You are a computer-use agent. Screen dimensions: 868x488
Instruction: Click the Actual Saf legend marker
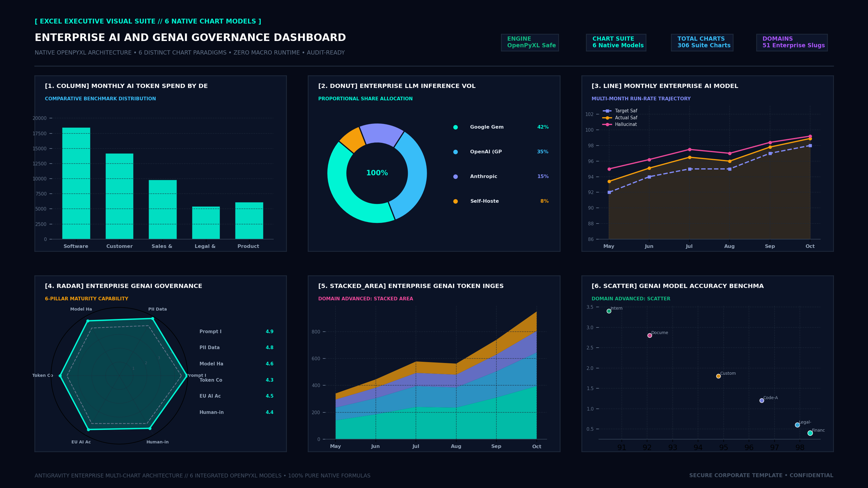coord(607,118)
